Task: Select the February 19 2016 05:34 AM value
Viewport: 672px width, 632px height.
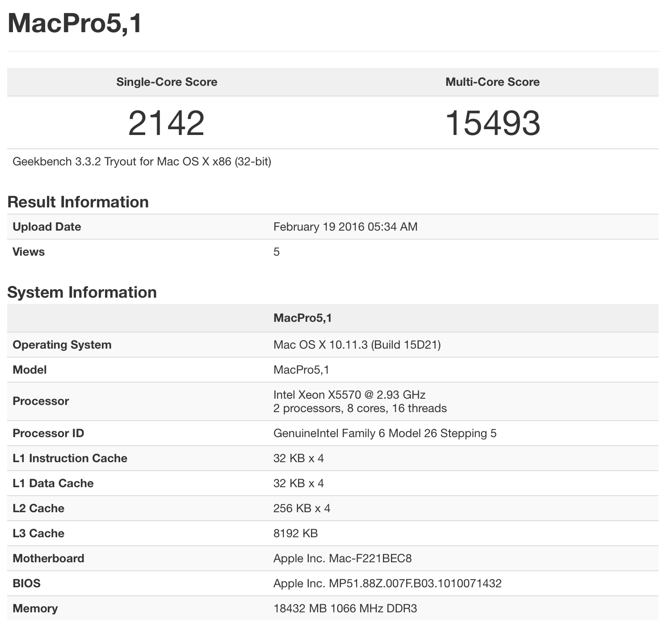Action: 345,227
